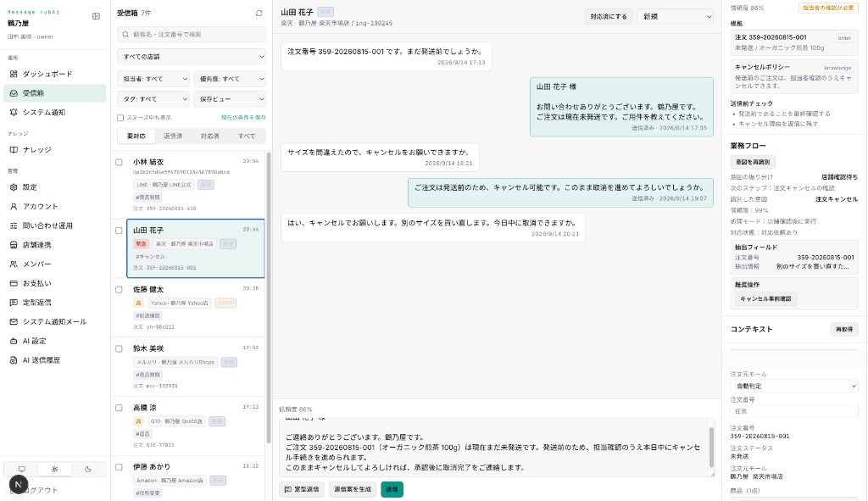Click the 返信案を生成 button
Viewport: 868px width, 501px height.
click(x=353, y=489)
